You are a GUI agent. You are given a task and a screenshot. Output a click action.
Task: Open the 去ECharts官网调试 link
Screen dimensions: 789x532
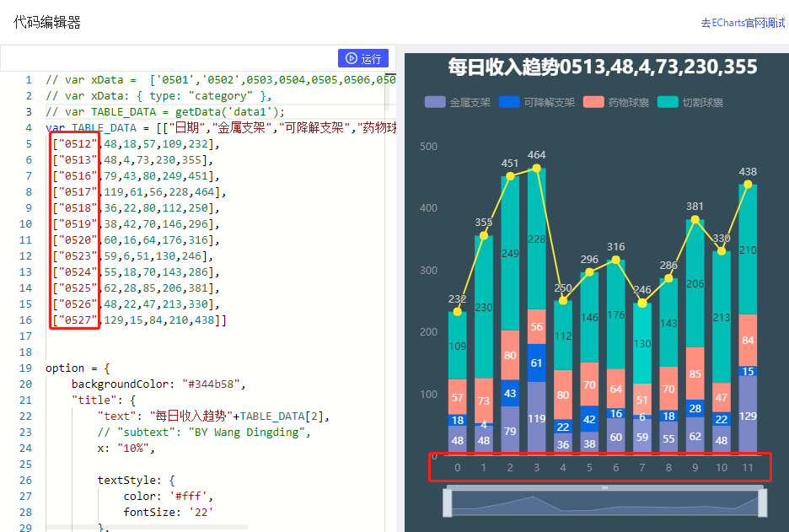pos(743,23)
